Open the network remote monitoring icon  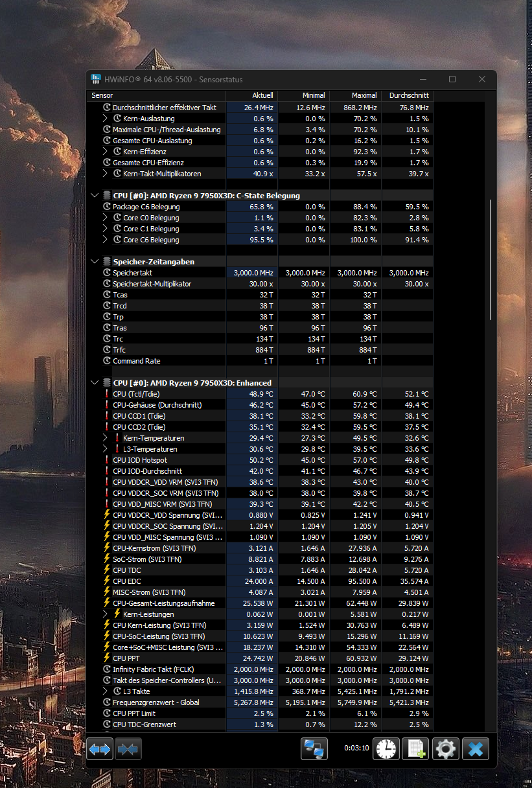314,749
